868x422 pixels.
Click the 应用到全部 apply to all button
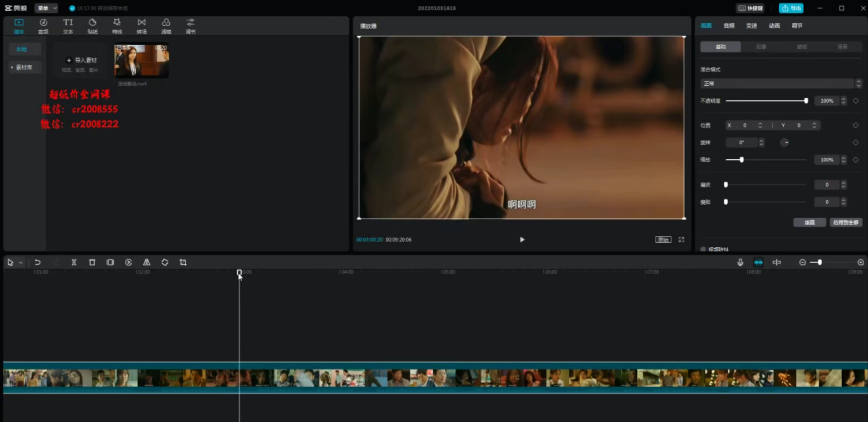point(846,222)
